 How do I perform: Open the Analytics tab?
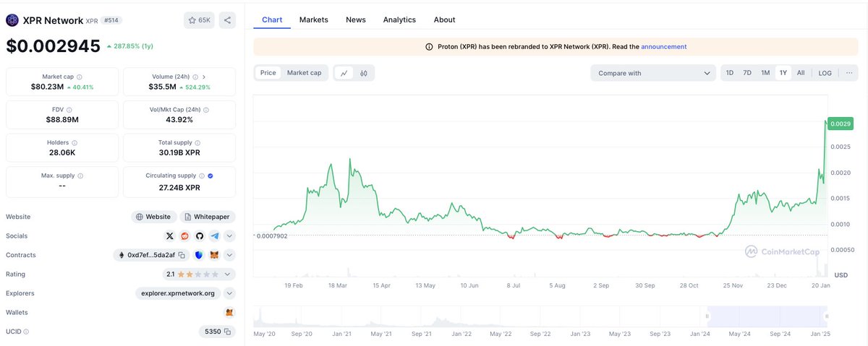pyautogui.click(x=399, y=20)
